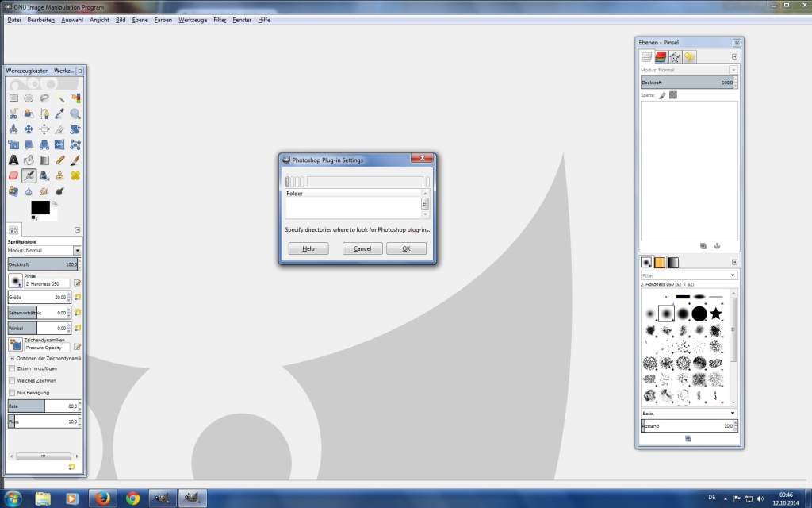The width and height of the screenshot is (812, 508).
Task: Select the Flip tool
Action: coord(60,144)
